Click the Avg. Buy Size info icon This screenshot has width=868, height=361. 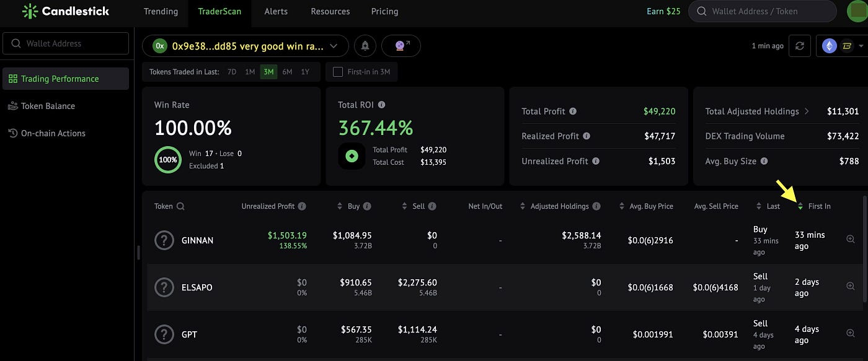click(764, 161)
